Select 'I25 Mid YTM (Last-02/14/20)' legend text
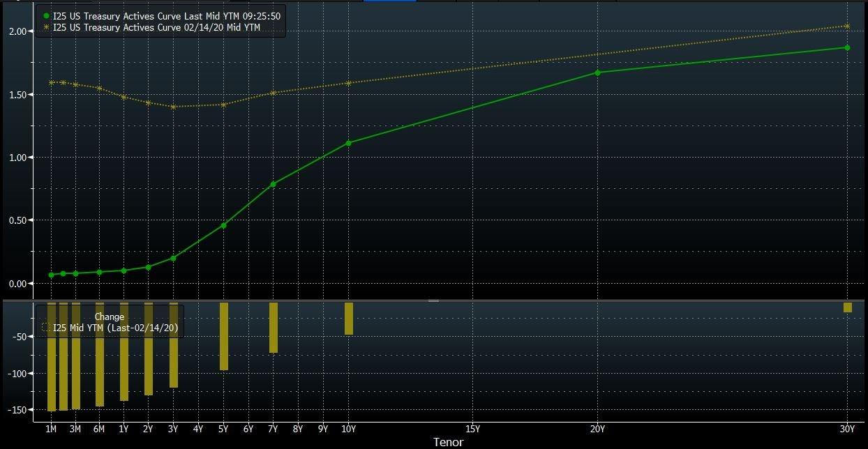This screenshot has width=868, height=449. coord(115,328)
